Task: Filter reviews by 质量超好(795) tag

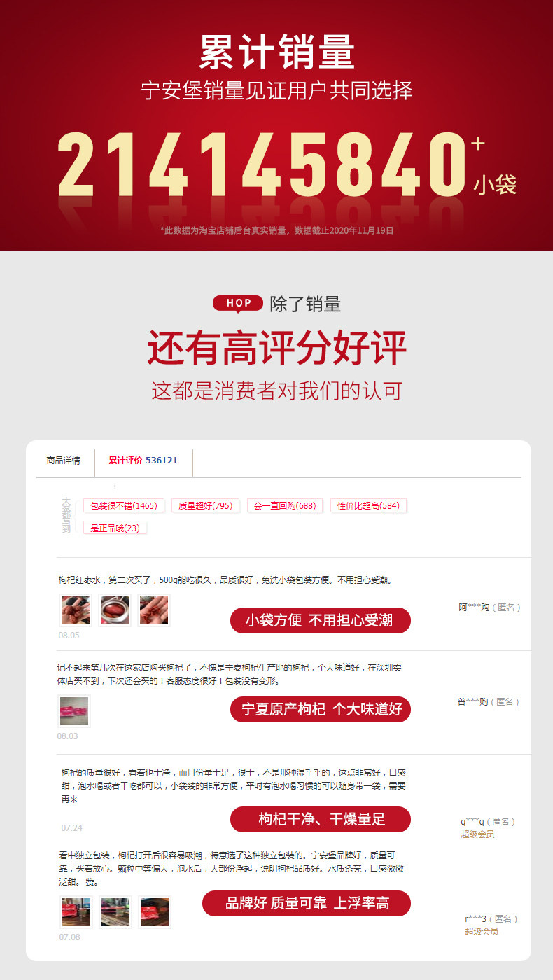Action: pyautogui.click(x=205, y=505)
